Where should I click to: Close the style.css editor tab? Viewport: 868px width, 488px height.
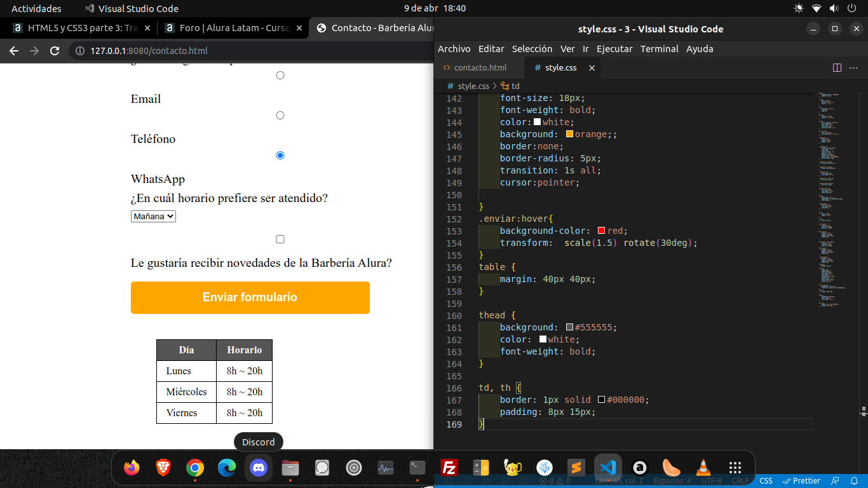[592, 67]
